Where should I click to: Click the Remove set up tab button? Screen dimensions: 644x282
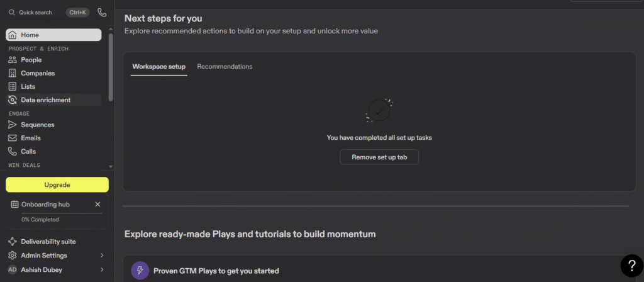[x=379, y=157]
